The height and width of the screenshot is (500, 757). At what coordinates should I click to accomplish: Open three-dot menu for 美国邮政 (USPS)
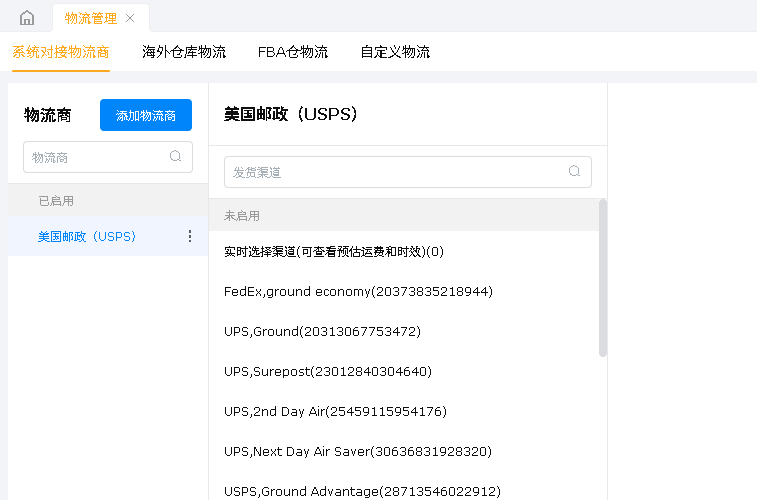click(x=190, y=236)
